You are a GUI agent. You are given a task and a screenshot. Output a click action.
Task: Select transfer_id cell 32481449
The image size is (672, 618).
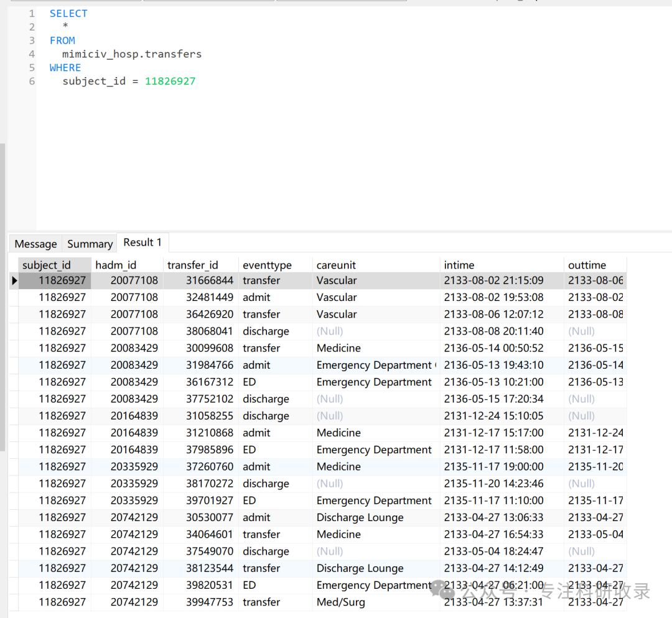pos(200,297)
